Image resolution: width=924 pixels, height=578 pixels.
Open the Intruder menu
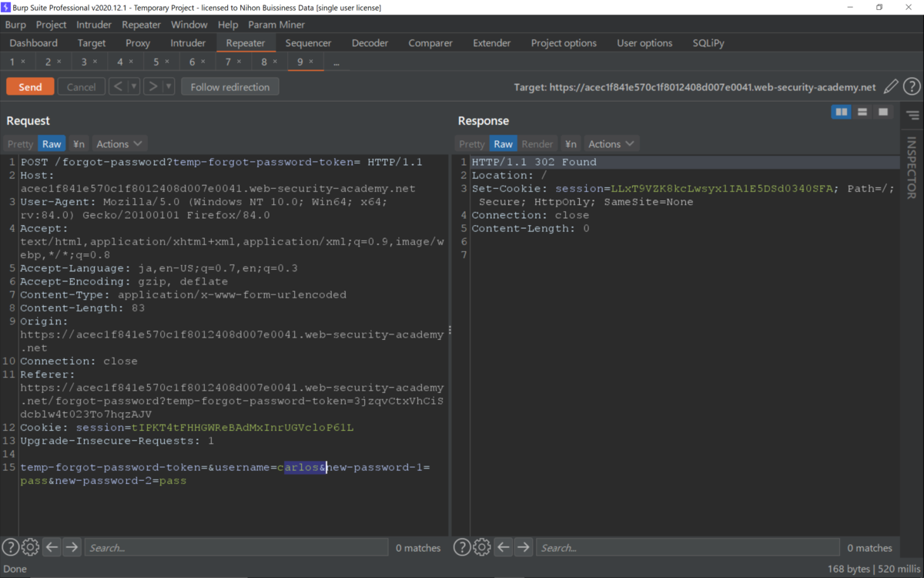(x=94, y=25)
